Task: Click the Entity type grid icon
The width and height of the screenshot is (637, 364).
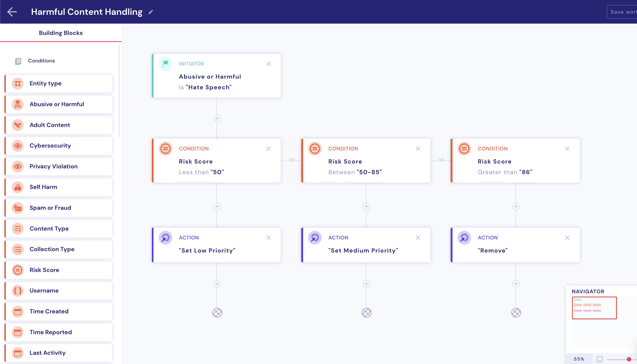Action: click(x=17, y=83)
